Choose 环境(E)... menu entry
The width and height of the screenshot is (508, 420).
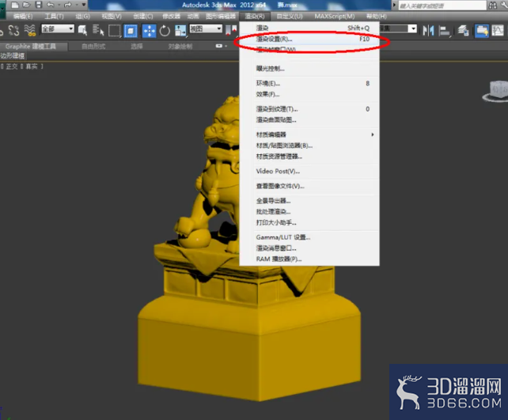tap(309, 84)
